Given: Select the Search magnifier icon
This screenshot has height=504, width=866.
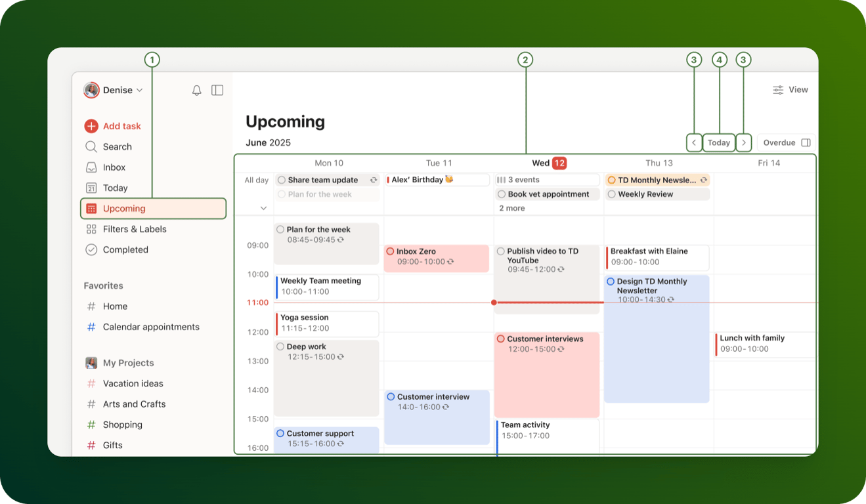Looking at the screenshot, I should pyautogui.click(x=92, y=146).
